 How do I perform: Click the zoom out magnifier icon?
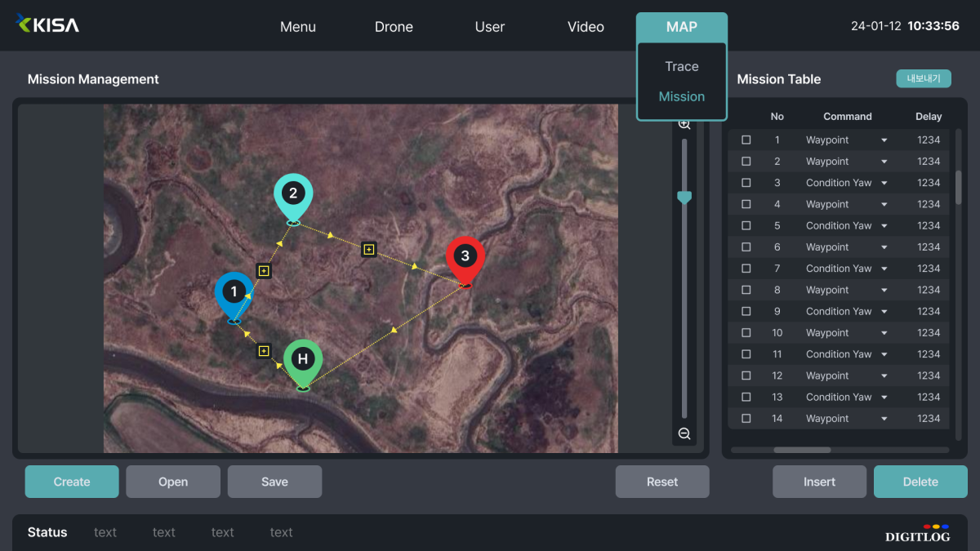(684, 433)
